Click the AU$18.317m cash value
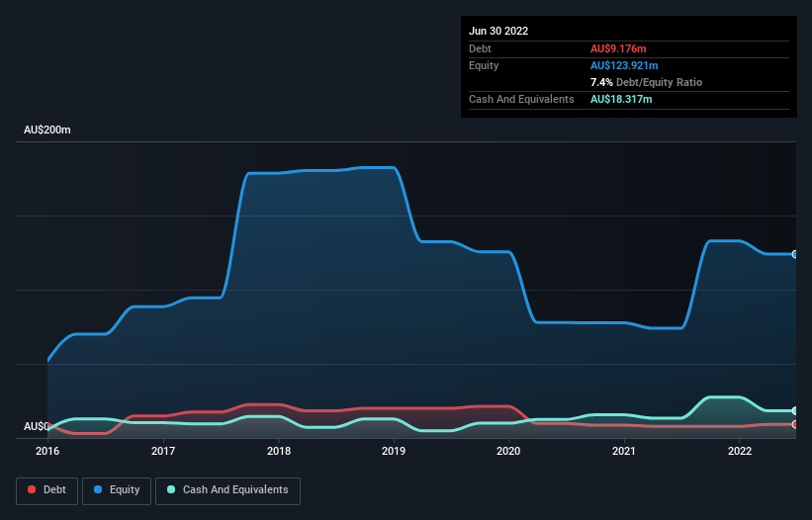Screen dimensions: 812x520 tap(621, 99)
